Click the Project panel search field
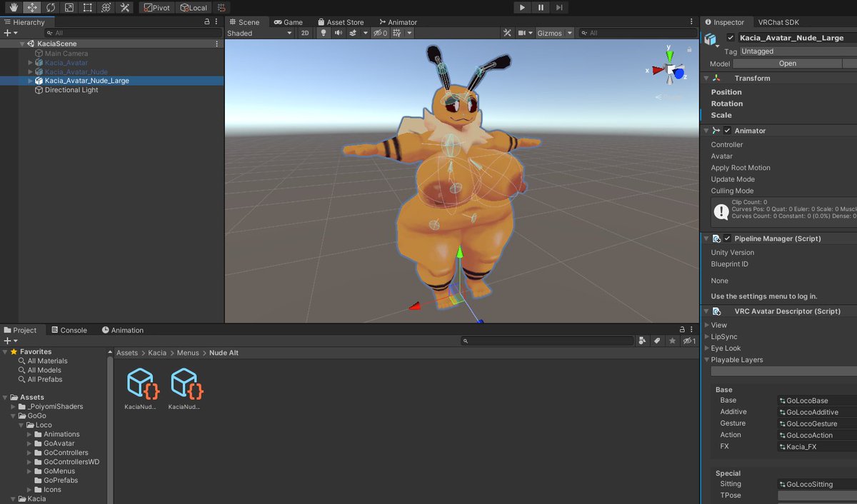The image size is (857, 504). 546,341
